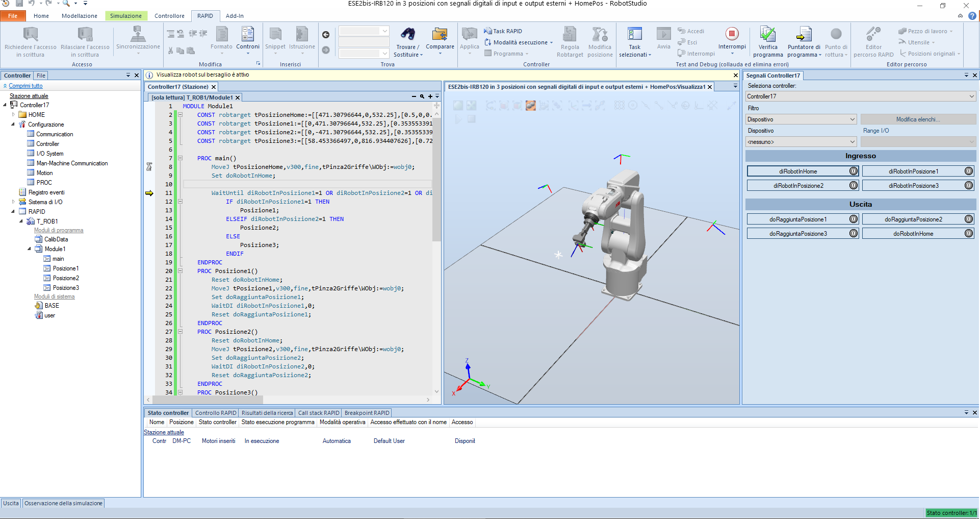
Task: Click the Modifica elenchi button
Action: pyautogui.click(x=918, y=119)
